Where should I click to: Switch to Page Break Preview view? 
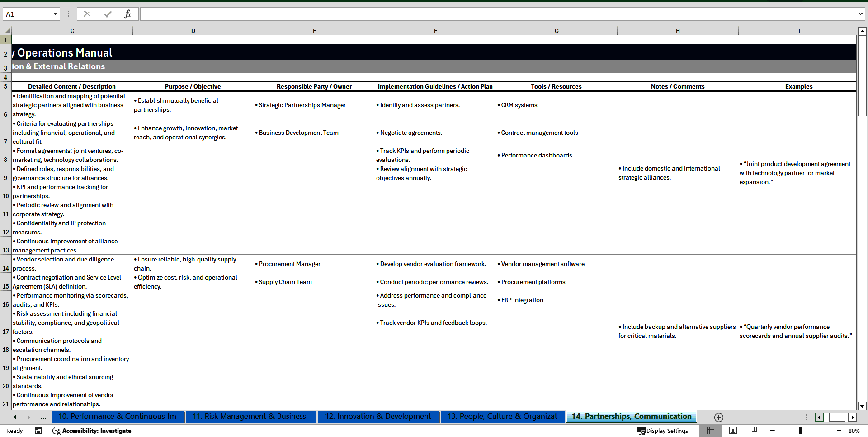pyautogui.click(x=755, y=431)
